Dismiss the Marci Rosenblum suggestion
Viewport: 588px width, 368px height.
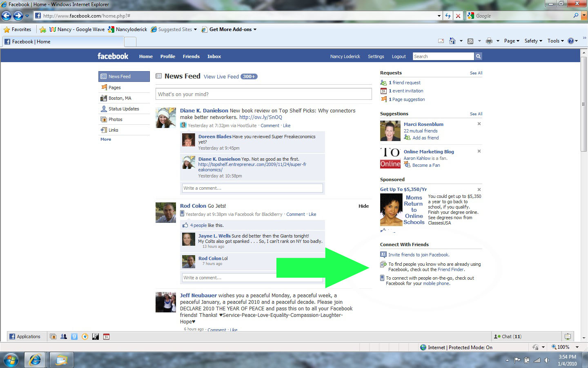(479, 124)
